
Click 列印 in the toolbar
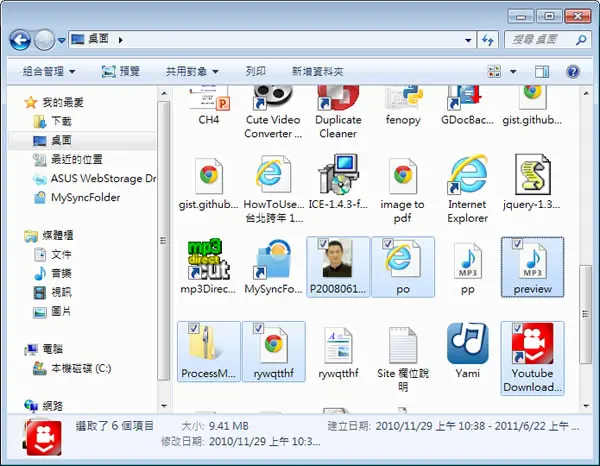pyautogui.click(x=256, y=72)
